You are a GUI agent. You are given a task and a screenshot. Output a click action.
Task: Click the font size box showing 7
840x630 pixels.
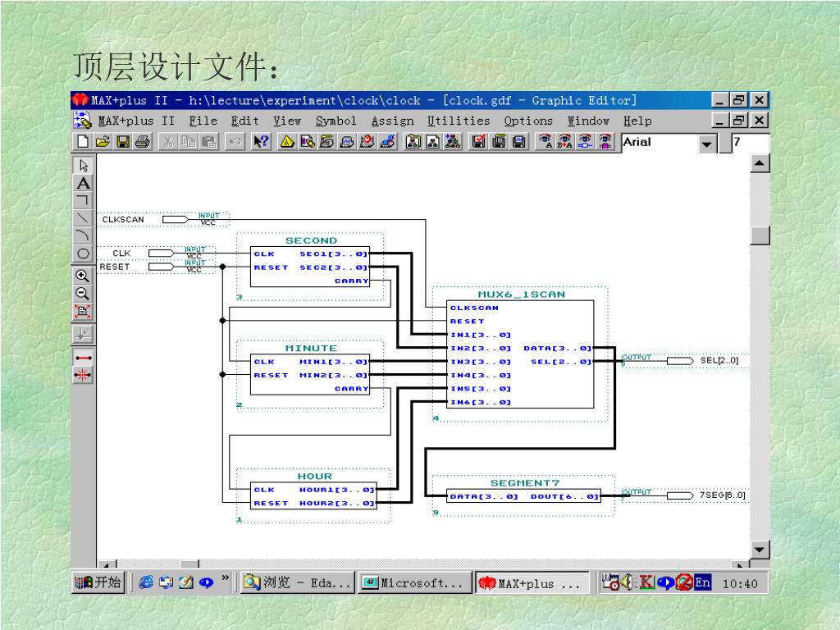coord(750,143)
